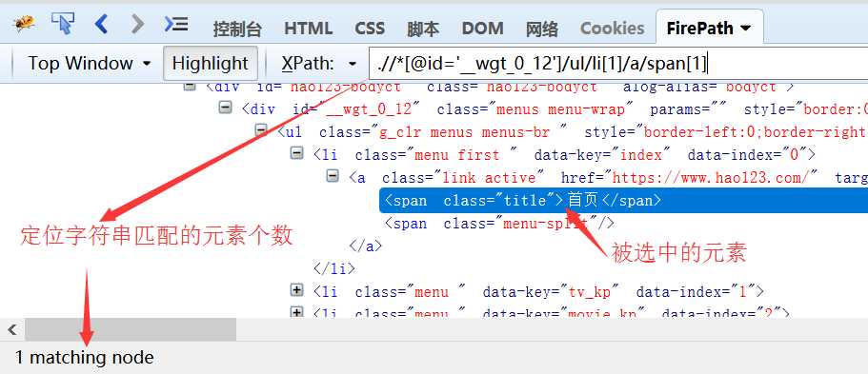Select the highlighted span title 首页 row
The width and height of the screenshot is (868, 374).
coord(623,200)
